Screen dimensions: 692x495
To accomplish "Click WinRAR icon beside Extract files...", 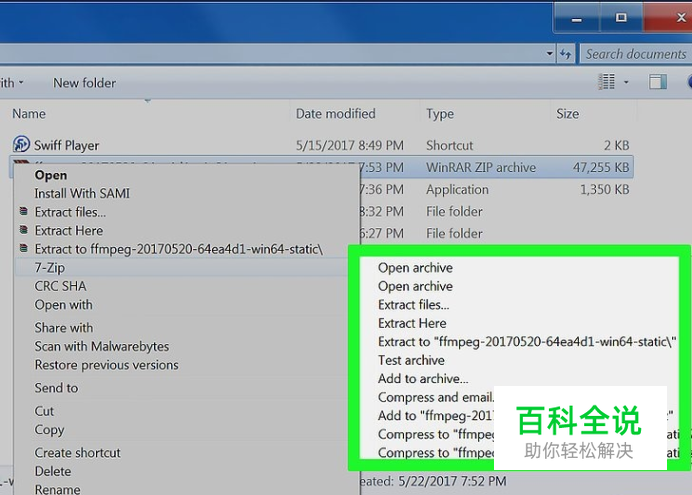I will pos(24,211).
